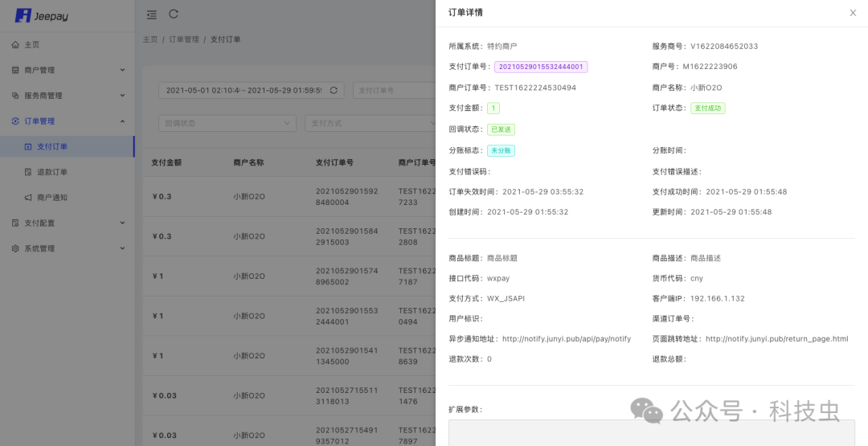Click the 支付配置 icon
This screenshot has height=446, width=868.
(x=15, y=223)
